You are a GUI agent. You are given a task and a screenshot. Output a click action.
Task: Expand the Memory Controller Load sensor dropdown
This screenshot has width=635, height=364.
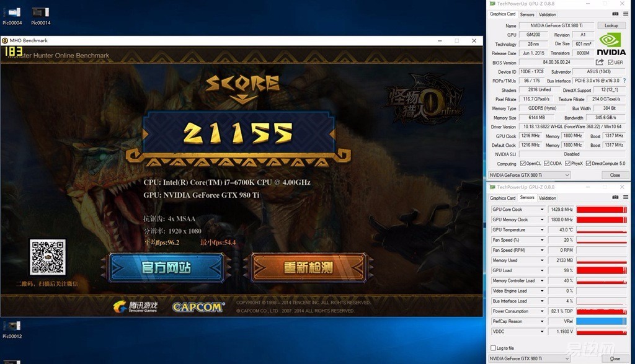(x=542, y=280)
